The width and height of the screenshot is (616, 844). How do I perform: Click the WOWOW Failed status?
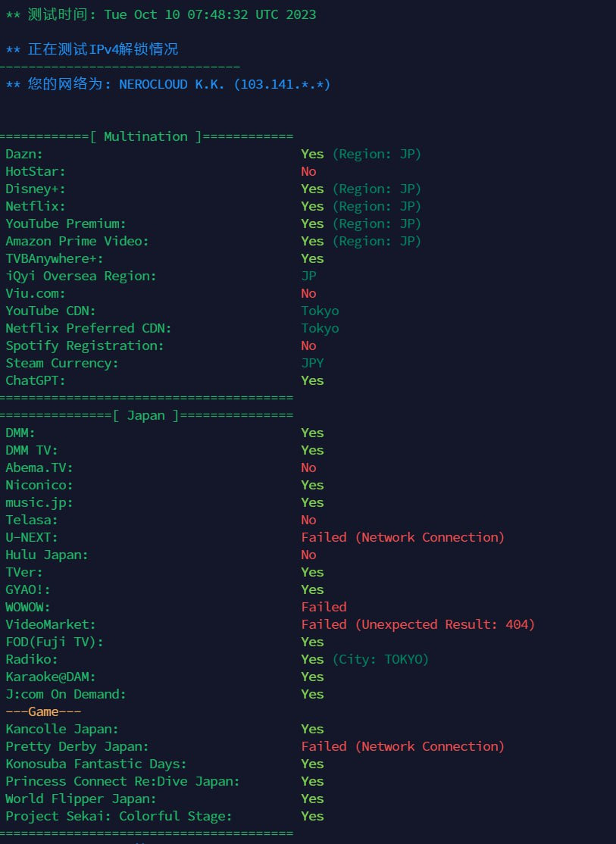coord(324,607)
